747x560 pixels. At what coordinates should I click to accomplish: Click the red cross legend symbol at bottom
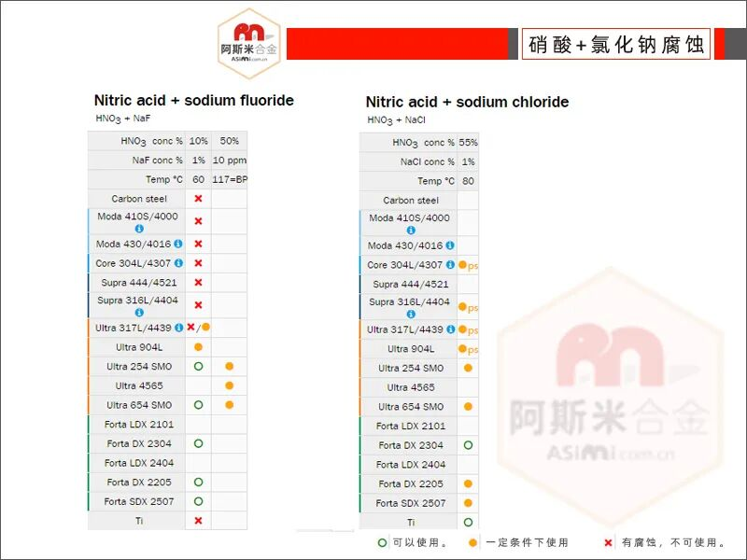(x=609, y=543)
